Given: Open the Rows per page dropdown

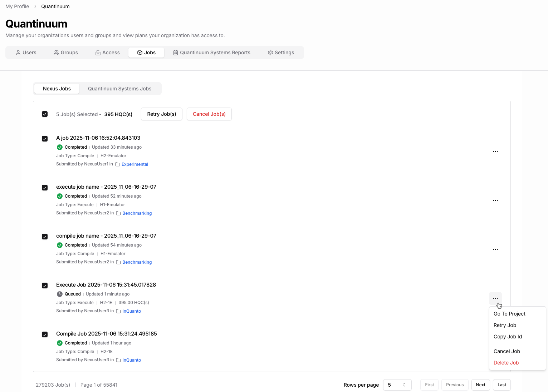Looking at the screenshot, I should pos(397,385).
